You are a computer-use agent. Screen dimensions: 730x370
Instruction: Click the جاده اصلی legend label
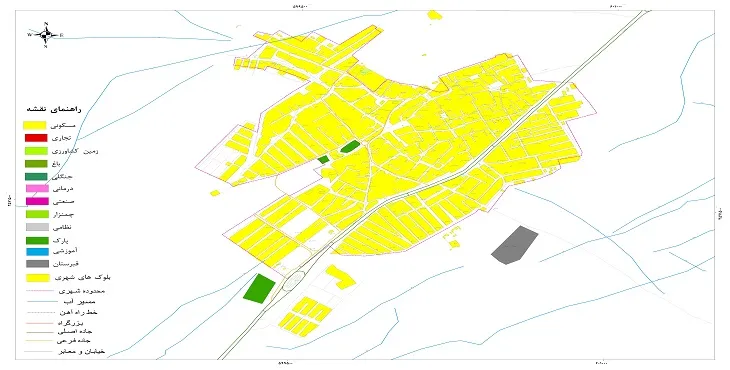(74, 331)
